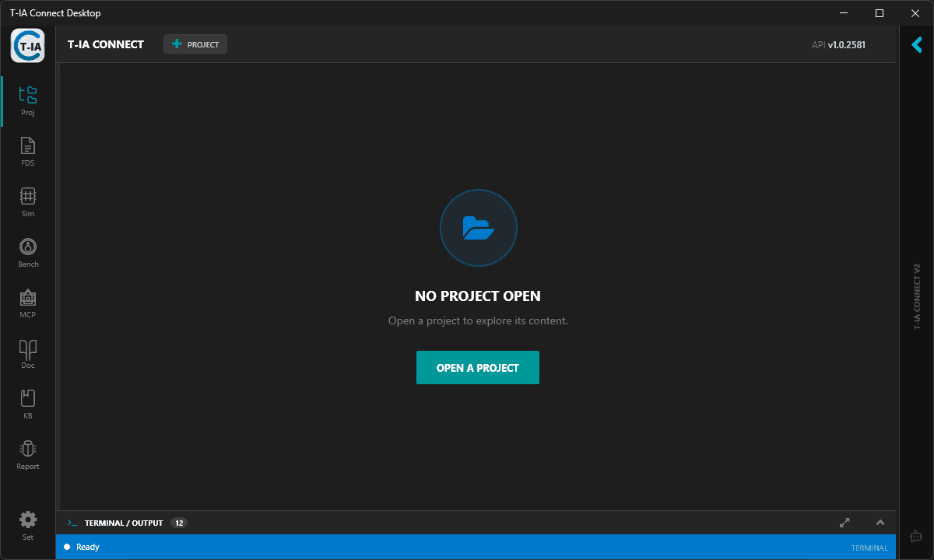The image size is (934, 560).
Task: Create a new project with PROJECT button
Action: (x=195, y=44)
